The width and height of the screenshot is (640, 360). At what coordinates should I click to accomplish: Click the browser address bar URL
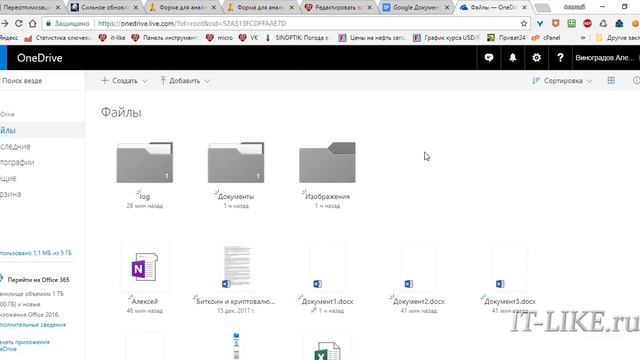tap(192, 24)
